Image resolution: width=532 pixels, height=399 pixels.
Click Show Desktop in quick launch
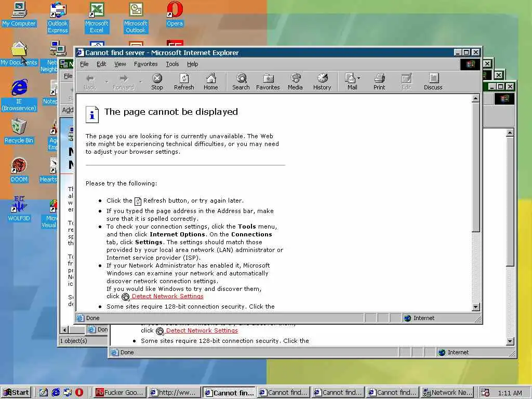click(x=44, y=392)
